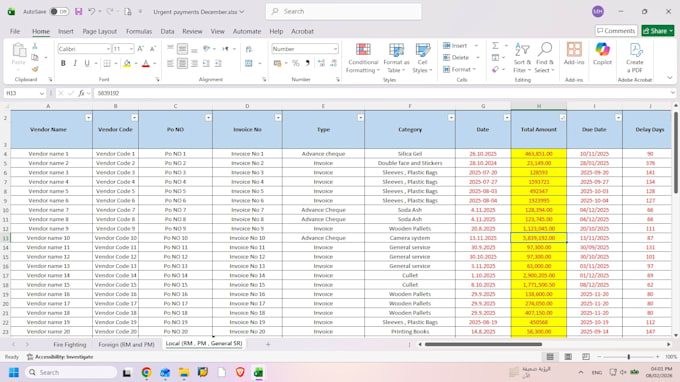Apply red Font Color
The image size is (680, 382).
click(x=146, y=63)
